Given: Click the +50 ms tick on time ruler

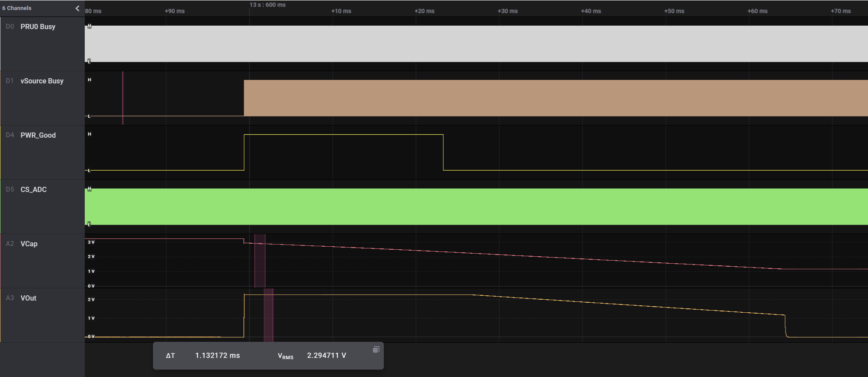Looking at the screenshot, I should (674, 11).
